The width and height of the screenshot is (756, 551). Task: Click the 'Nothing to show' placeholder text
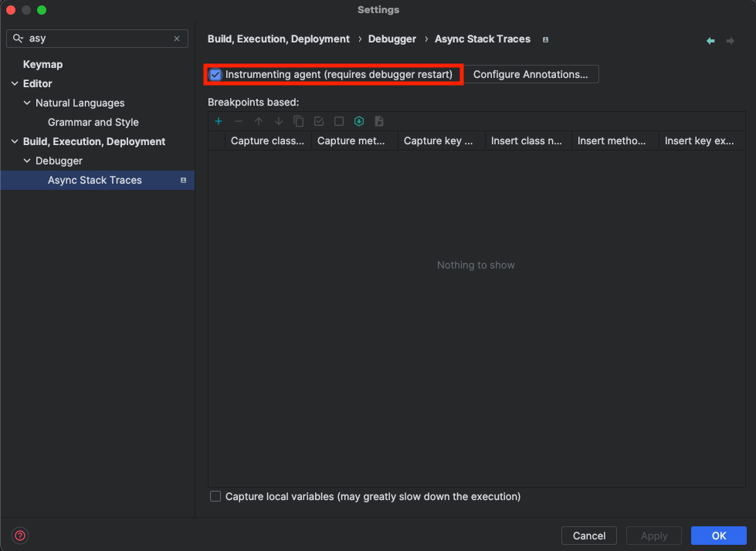(x=476, y=265)
